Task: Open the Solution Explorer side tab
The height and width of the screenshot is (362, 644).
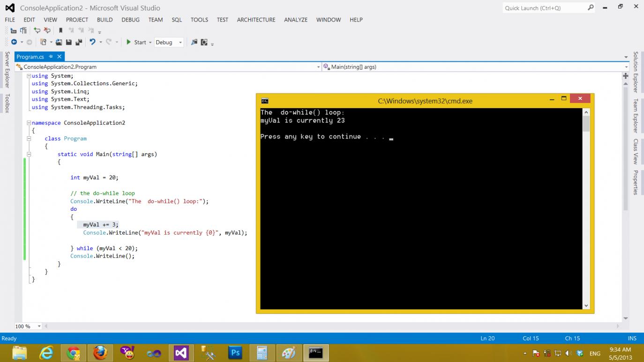Action: pos(636,72)
